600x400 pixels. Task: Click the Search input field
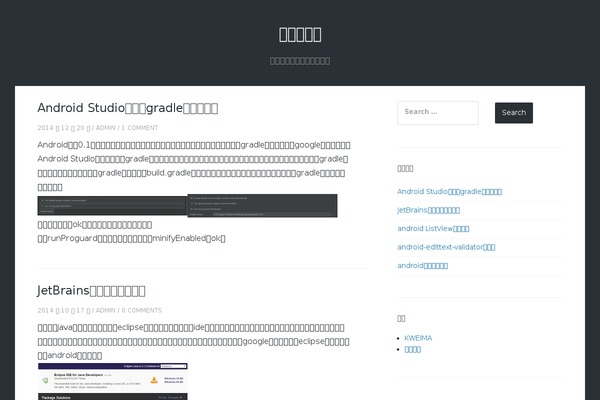pyautogui.click(x=438, y=113)
